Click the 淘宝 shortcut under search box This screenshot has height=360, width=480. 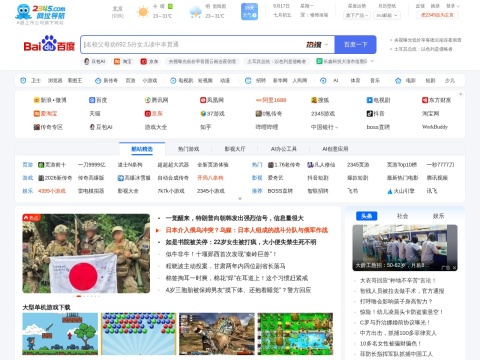[x=123, y=61]
